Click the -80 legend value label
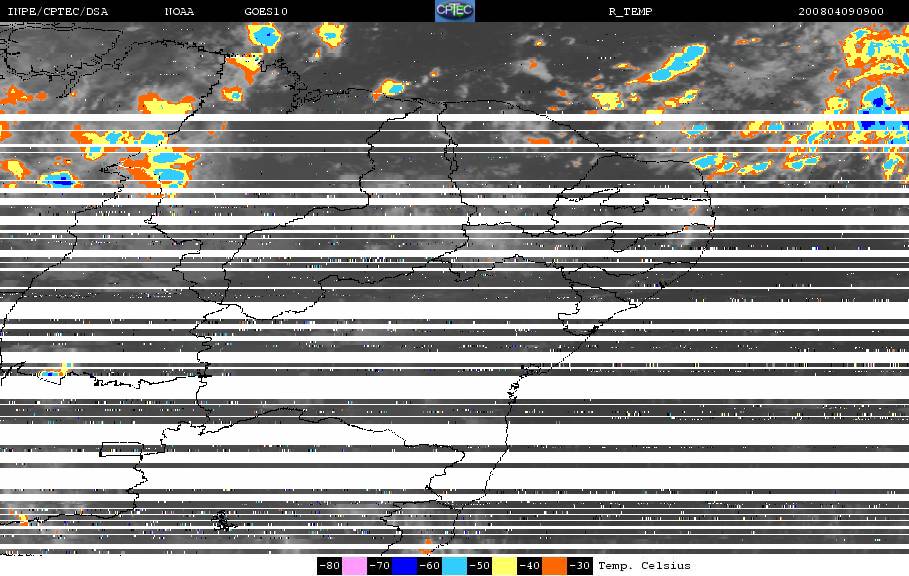Viewport: 909px width, 576px height. pyautogui.click(x=329, y=566)
